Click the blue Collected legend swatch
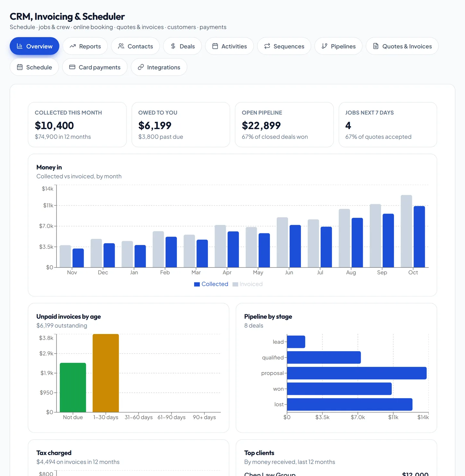The image size is (465, 476). [197, 284]
